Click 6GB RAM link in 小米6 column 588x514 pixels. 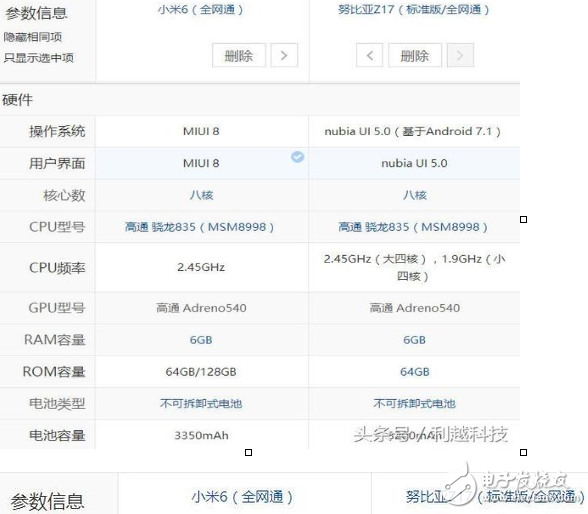coord(201,340)
